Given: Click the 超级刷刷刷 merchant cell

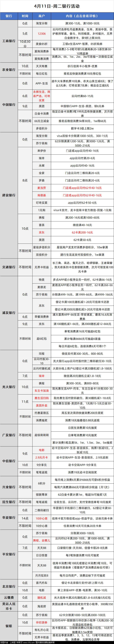Looking at the screenshot, I should [42, 435].
